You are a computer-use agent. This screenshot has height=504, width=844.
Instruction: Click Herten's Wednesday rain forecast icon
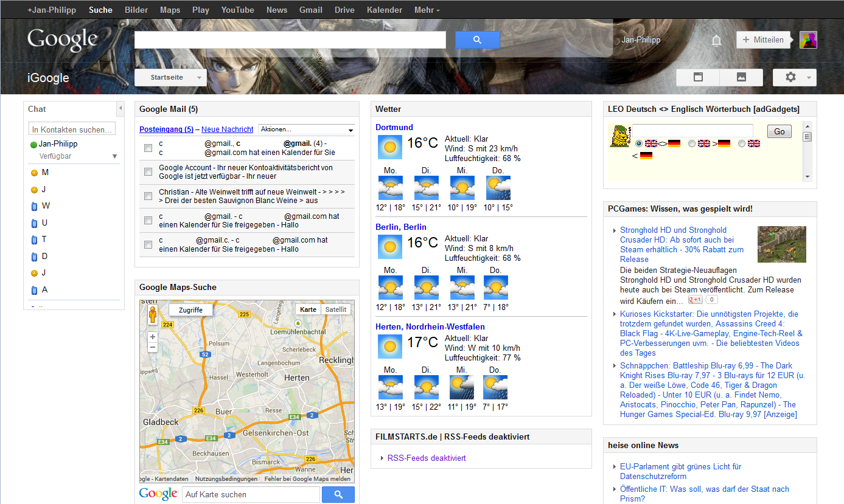tap(462, 387)
